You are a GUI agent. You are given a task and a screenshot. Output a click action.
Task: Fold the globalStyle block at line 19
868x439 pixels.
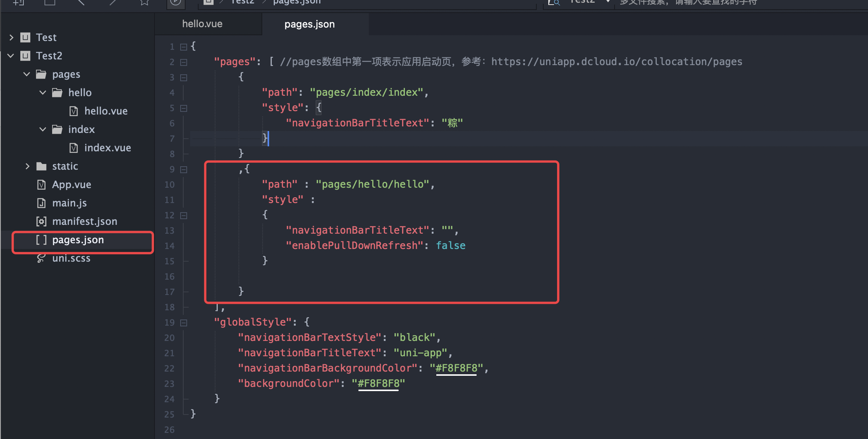[184, 323]
